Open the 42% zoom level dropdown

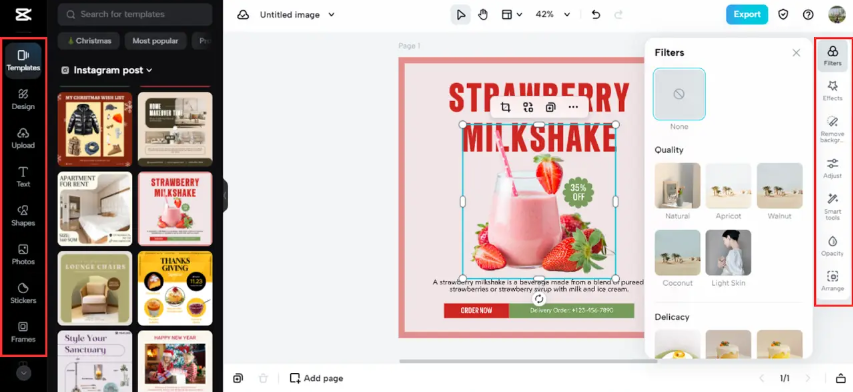pyautogui.click(x=552, y=15)
